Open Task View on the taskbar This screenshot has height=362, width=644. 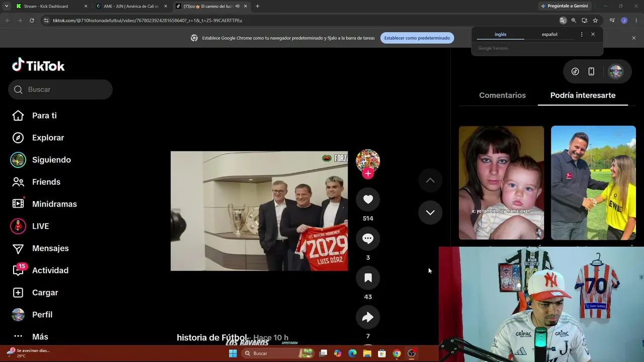(324, 353)
